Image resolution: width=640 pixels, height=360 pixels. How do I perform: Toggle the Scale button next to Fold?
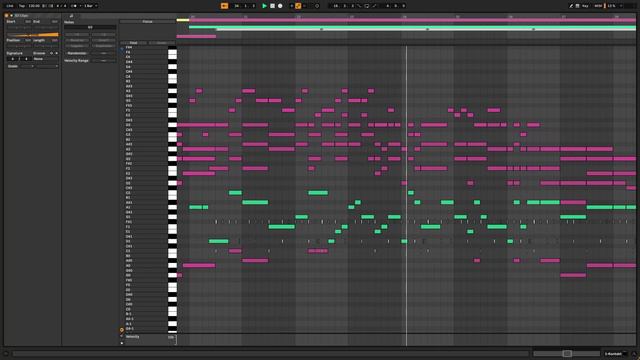(x=162, y=43)
